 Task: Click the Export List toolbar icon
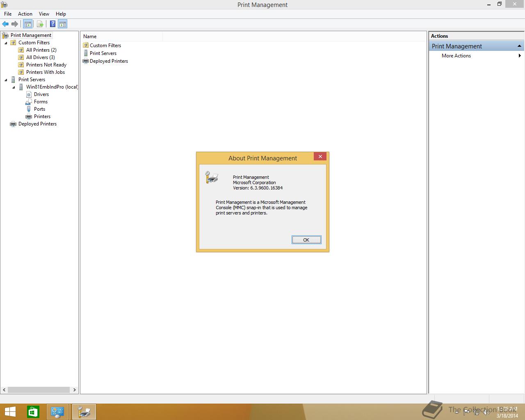(x=40, y=24)
